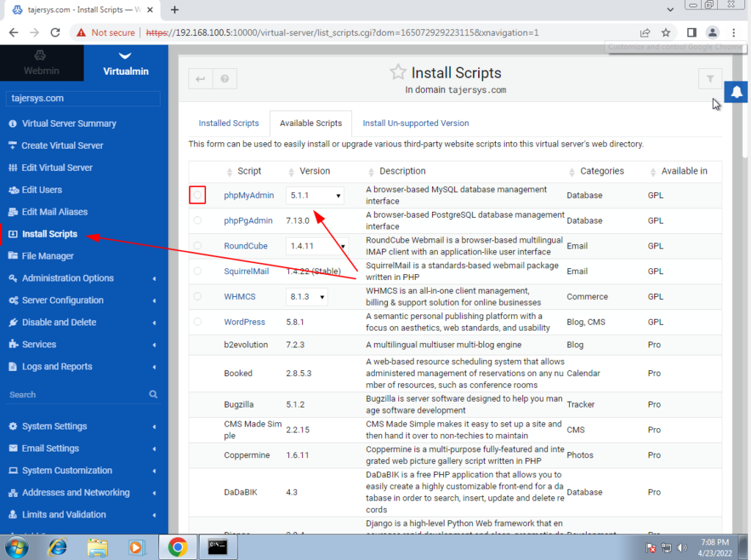Open a new browser tab
This screenshot has width=751, height=560.
pyautogui.click(x=175, y=10)
